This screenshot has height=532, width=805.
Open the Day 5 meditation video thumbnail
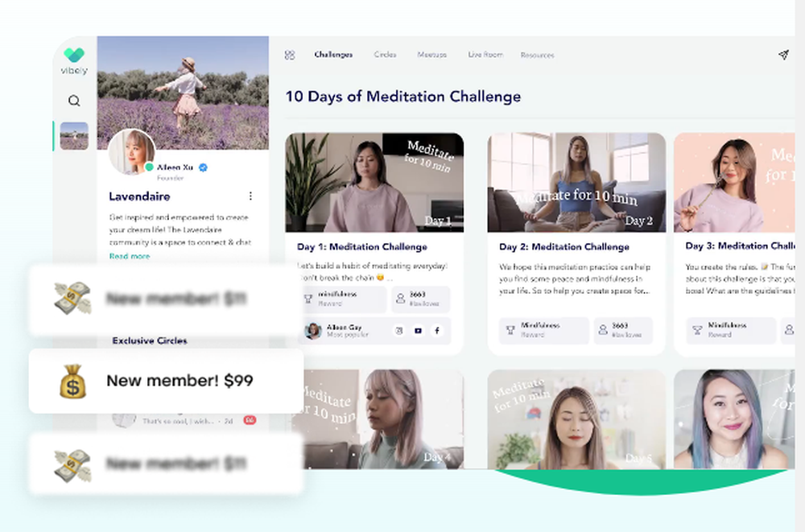pyautogui.click(x=576, y=419)
